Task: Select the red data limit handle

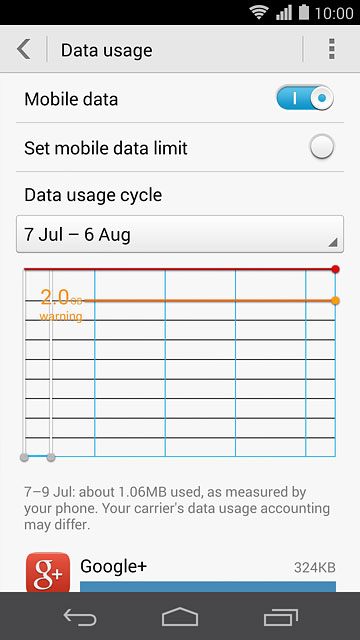Action: click(336, 269)
